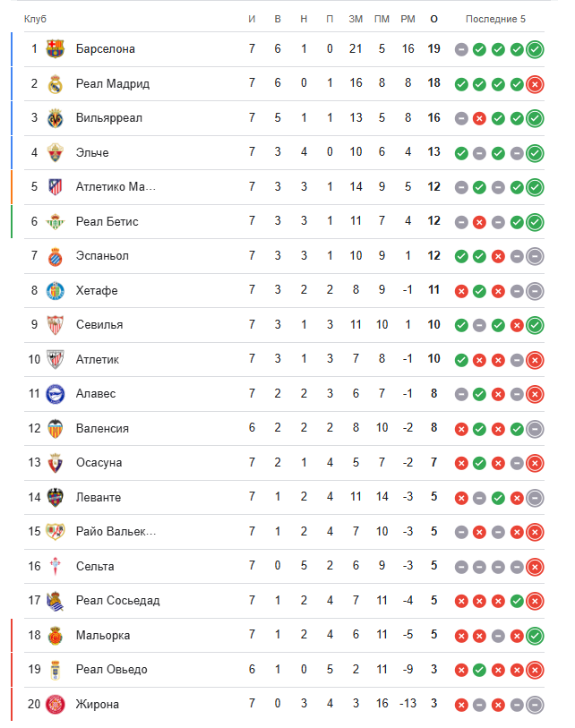Click the Клуб column header
The height and width of the screenshot is (728, 575).
tap(36, 19)
